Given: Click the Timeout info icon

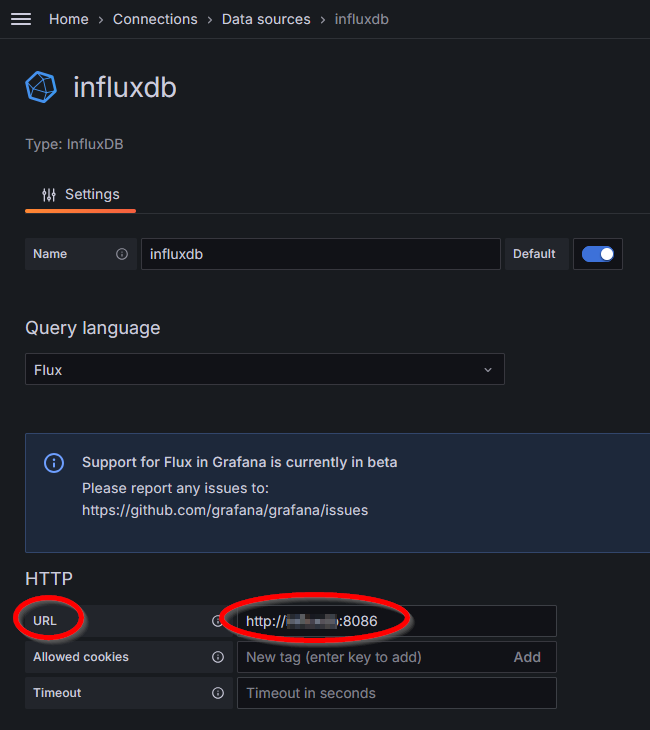Looking at the screenshot, I should pos(218,693).
